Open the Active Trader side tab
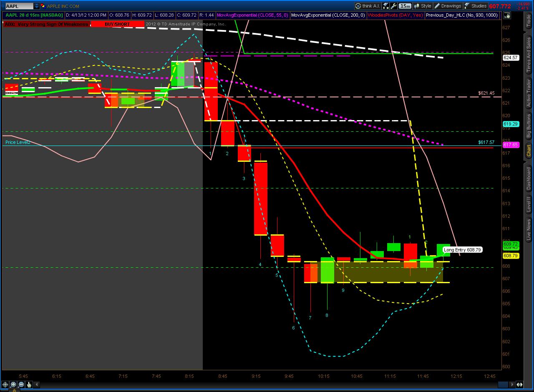The height and width of the screenshot is (392, 534). click(x=529, y=93)
